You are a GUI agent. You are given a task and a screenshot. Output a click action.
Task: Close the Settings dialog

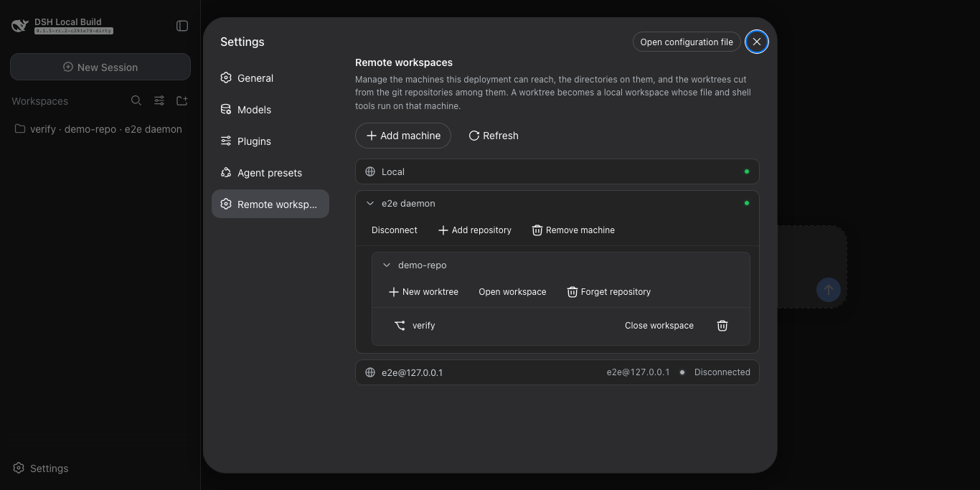[757, 42]
